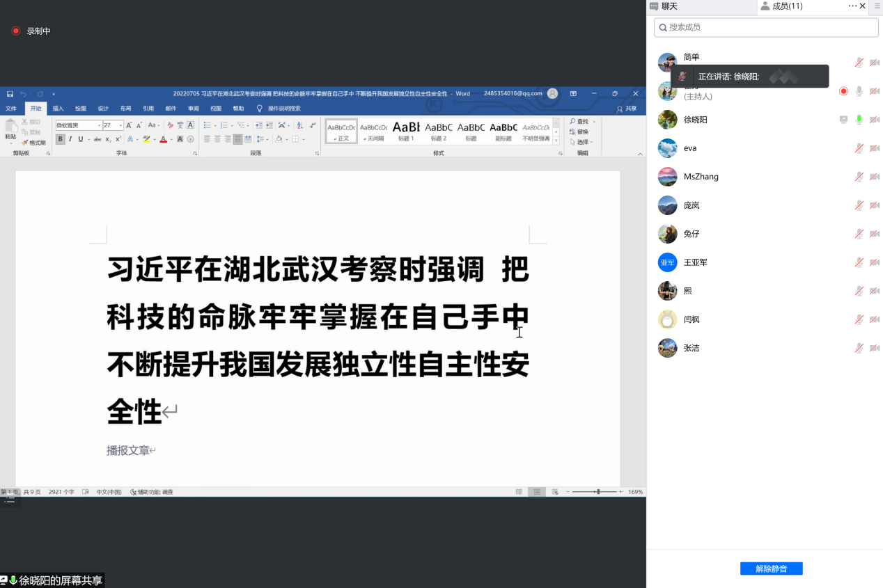
Task: Toggle microphone for 徐晓阳 in member list
Action: point(859,120)
